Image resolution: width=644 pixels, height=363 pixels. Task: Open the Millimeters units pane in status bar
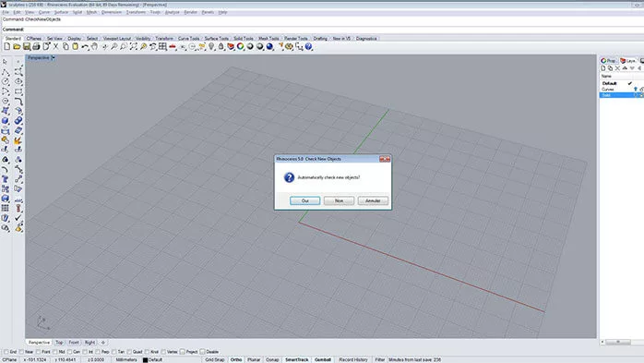click(x=126, y=359)
